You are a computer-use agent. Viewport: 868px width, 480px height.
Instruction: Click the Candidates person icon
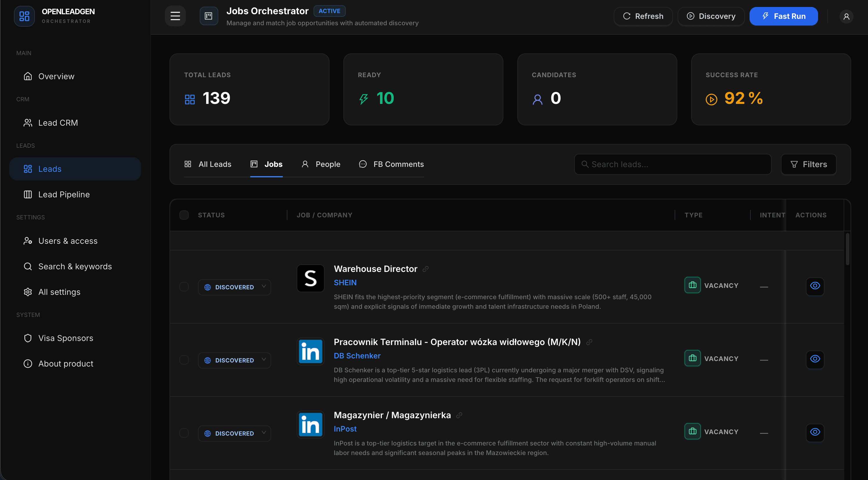537,99
